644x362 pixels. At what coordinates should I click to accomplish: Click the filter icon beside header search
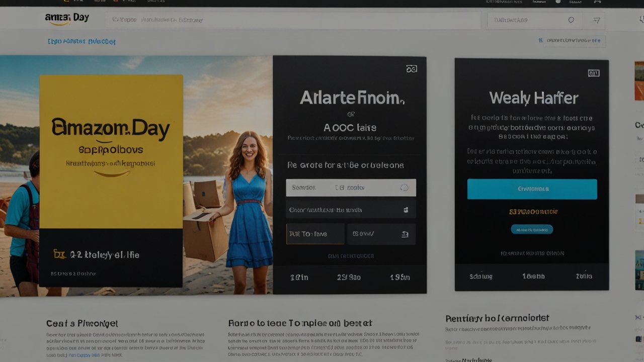(597, 21)
